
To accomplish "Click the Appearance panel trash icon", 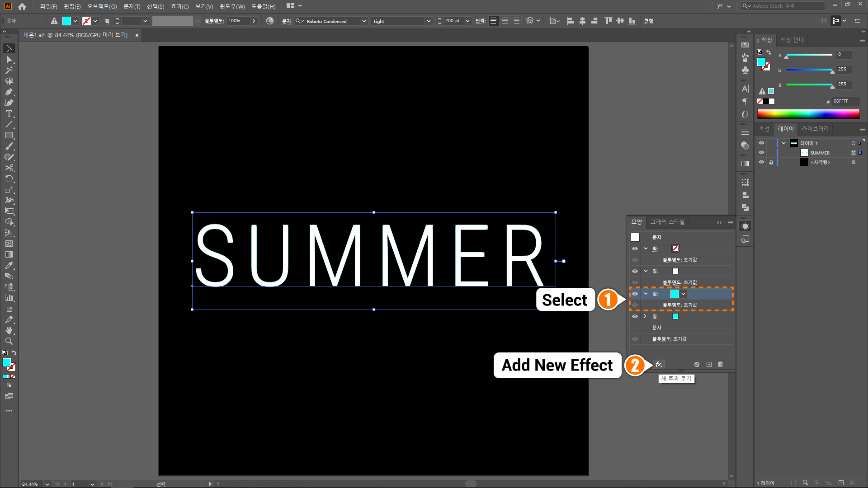I will pyautogui.click(x=721, y=364).
